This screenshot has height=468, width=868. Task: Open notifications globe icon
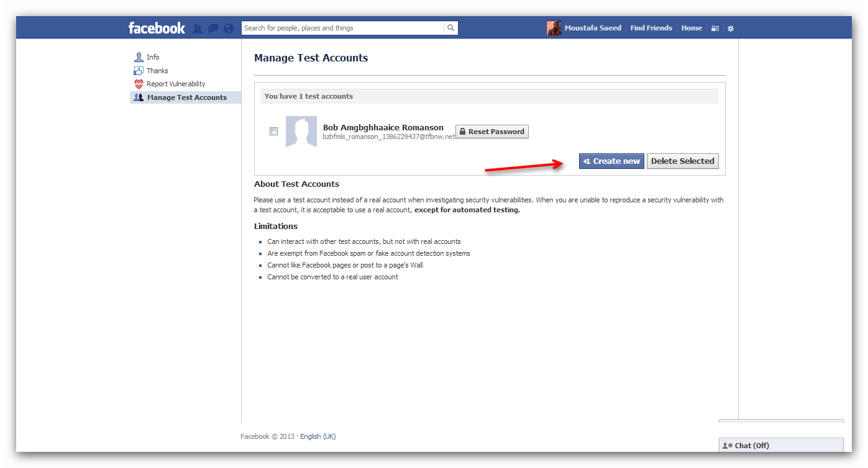point(229,29)
